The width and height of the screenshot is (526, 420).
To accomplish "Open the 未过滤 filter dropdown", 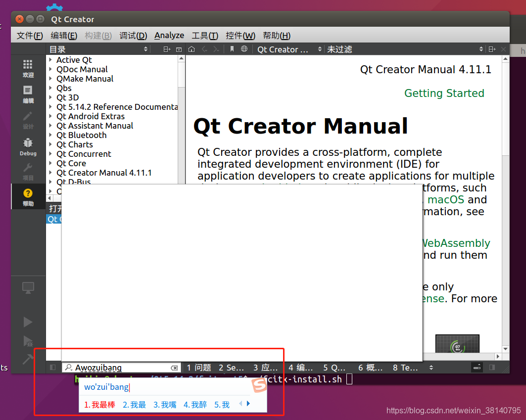I will click(x=405, y=49).
